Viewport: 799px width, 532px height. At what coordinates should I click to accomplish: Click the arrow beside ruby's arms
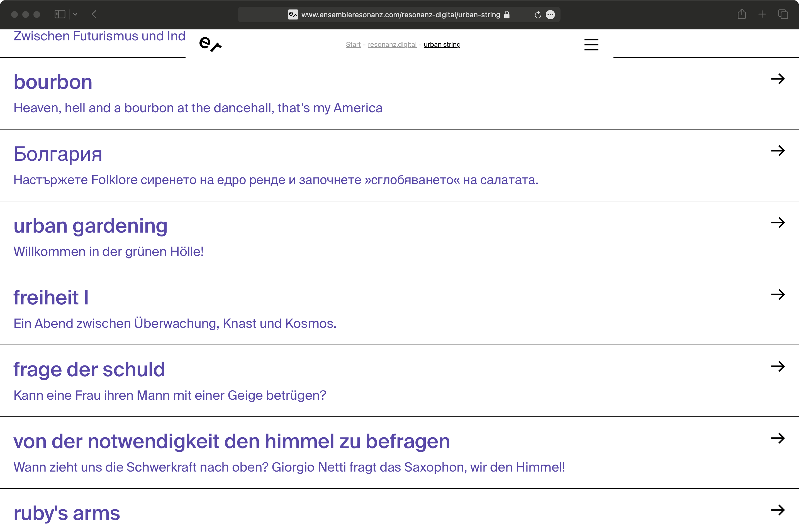click(x=778, y=510)
